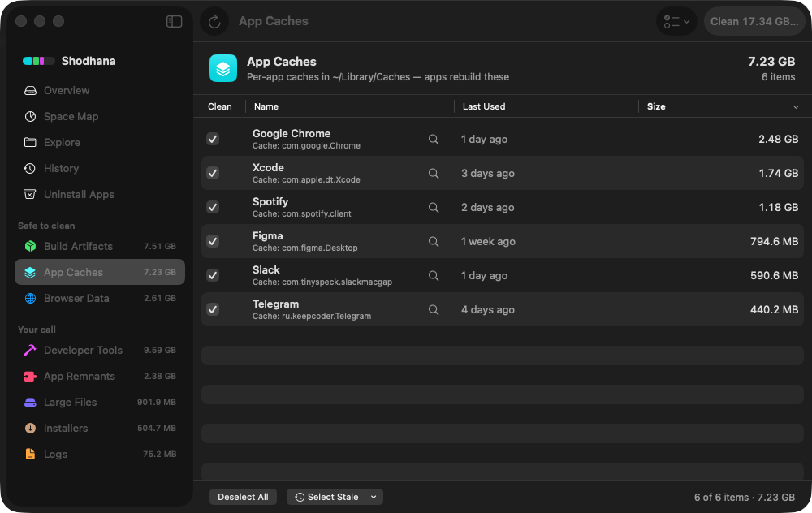Open History in the sidebar
This screenshot has height=513, width=812.
click(x=99, y=168)
